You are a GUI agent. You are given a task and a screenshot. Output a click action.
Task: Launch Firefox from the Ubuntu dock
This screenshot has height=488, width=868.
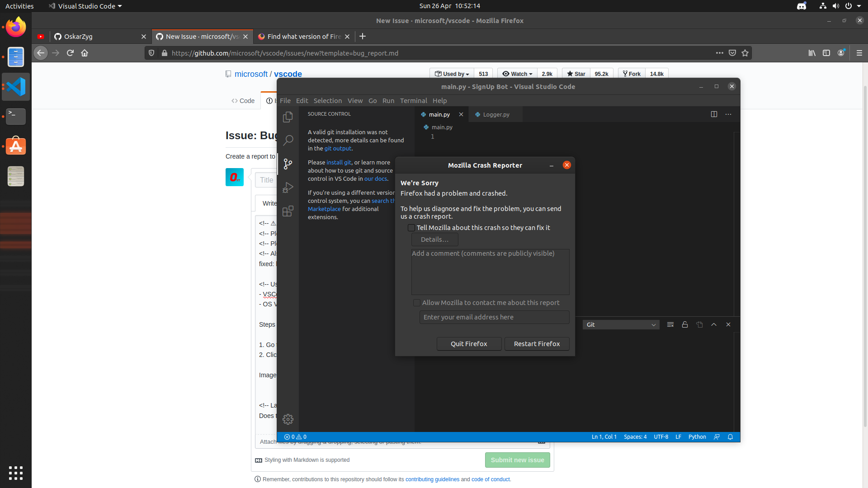pos(15,27)
